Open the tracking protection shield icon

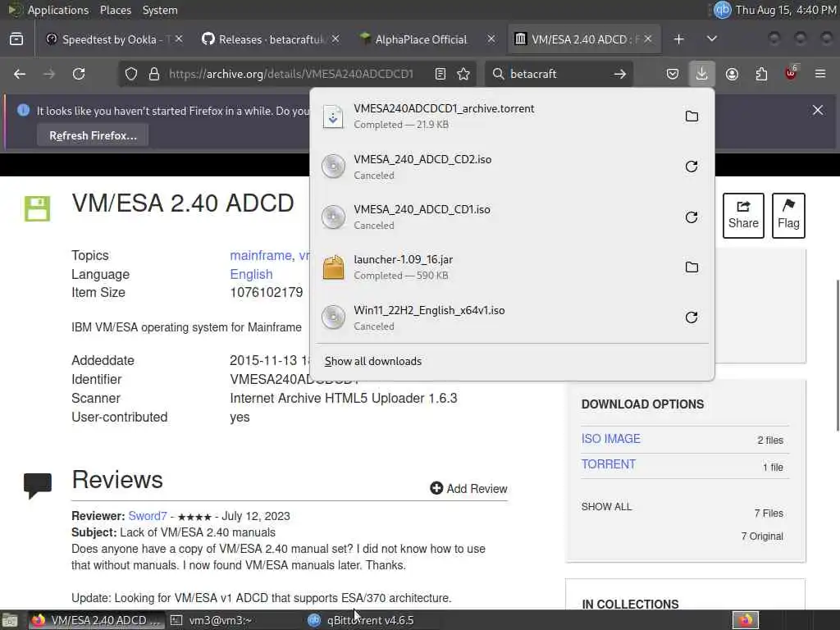(131, 74)
